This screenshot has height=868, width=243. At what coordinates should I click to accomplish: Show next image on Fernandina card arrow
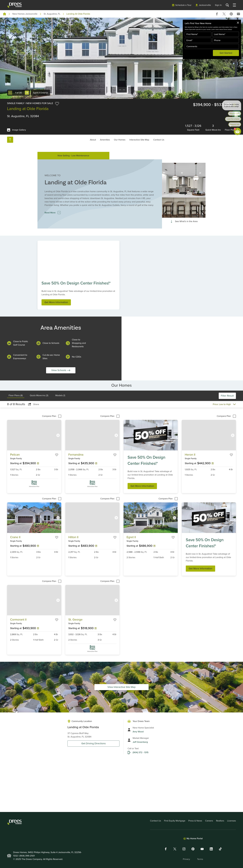(116, 435)
